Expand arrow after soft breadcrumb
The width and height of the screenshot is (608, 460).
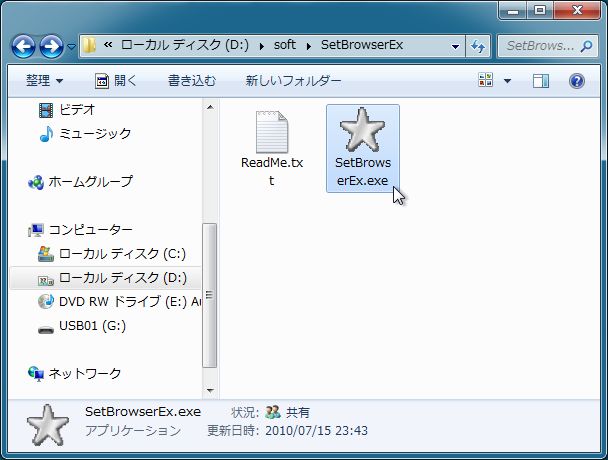click(309, 47)
